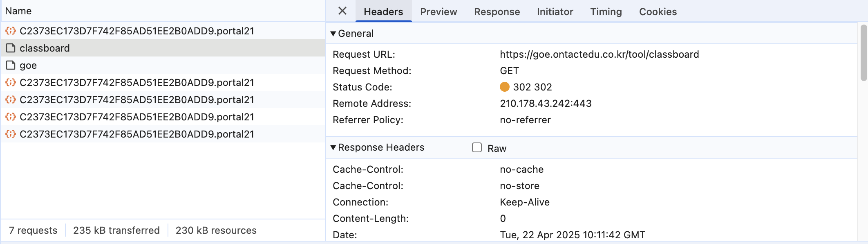
Task: Click the goe document file icon
Action: point(11,66)
